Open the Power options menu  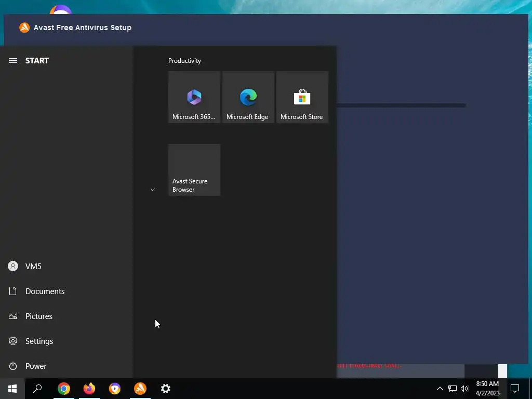point(66,366)
